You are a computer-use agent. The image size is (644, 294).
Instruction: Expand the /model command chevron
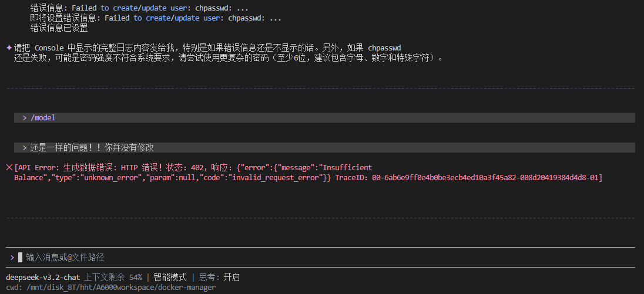(25, 118)
